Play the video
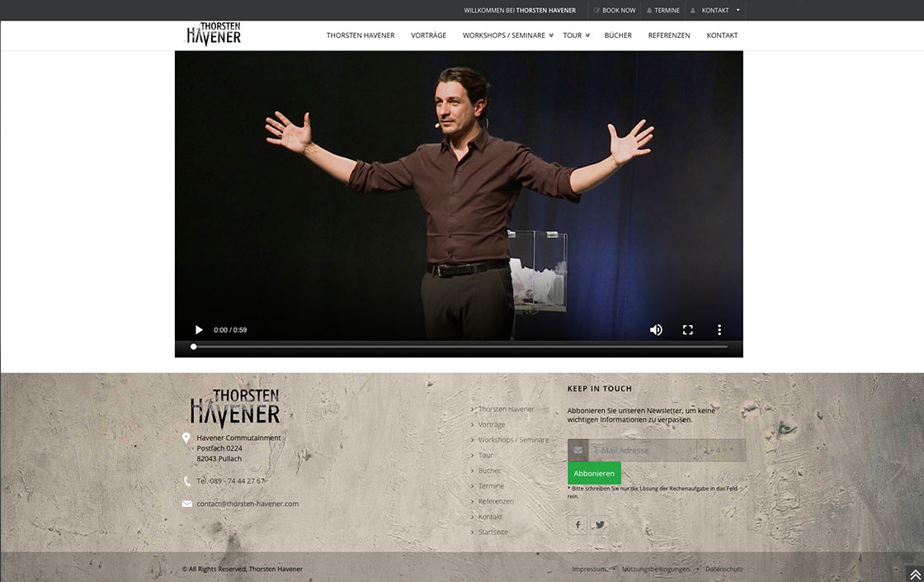The height and width of the screenshot is (582, 924). click(x=199, y=329)
